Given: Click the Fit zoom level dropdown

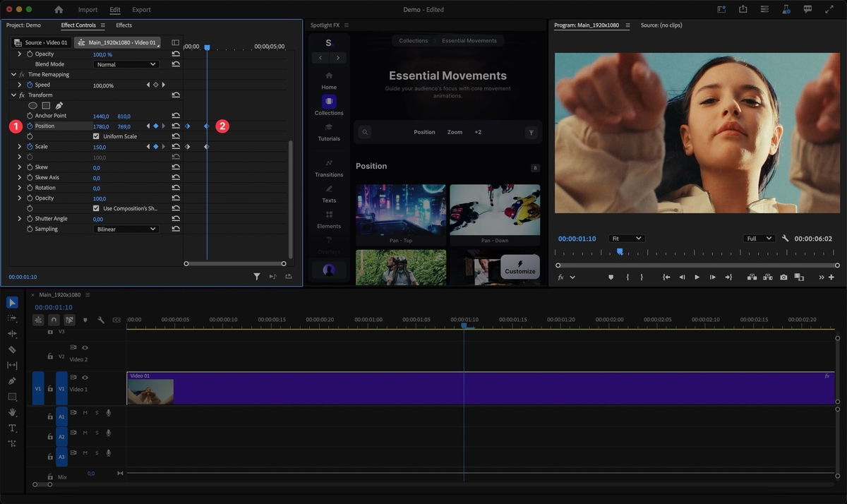Looking at the screenshot, I should [x=627, y=238].
